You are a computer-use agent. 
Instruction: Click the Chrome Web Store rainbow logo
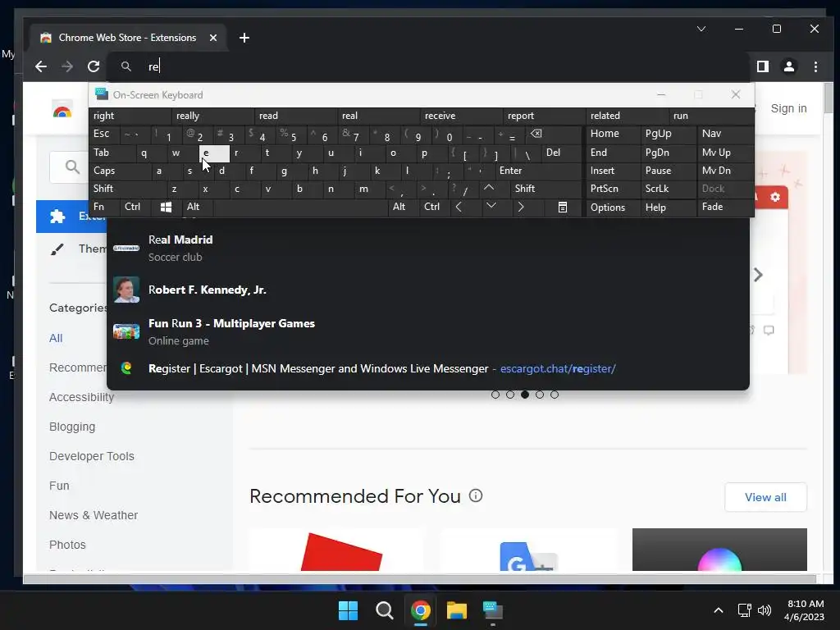tap(62, 110)
